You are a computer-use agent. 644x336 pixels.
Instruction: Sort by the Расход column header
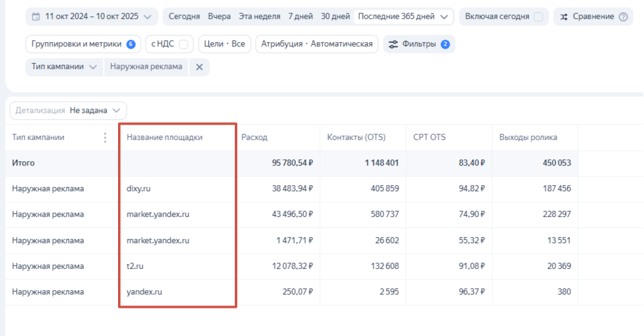click(x=254, y=137)
